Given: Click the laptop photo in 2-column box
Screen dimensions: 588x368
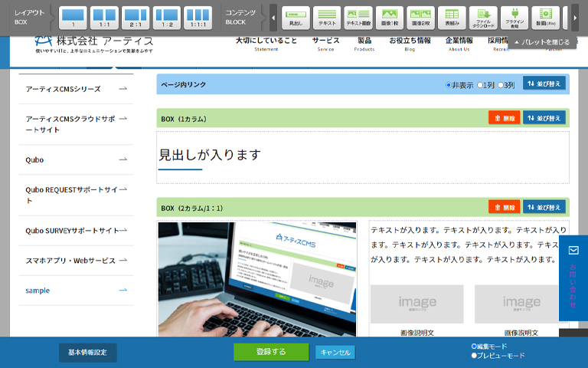Looking at the screenshot, I should point(257,279).
